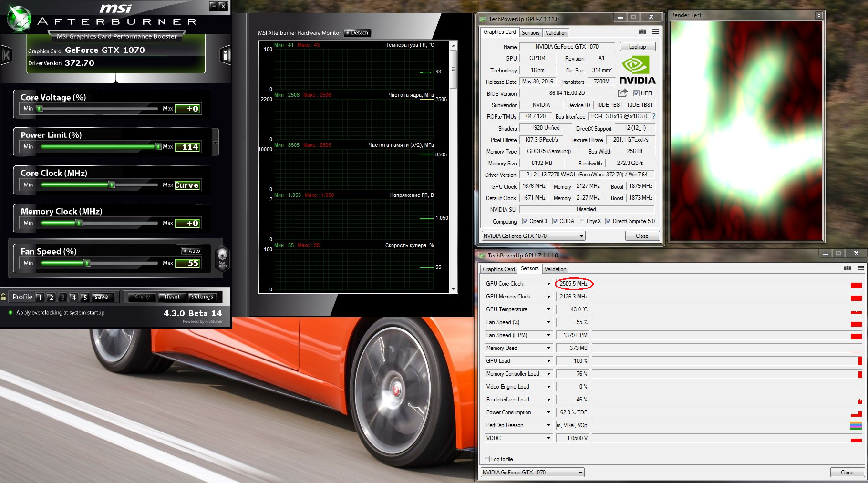
Task: Click the Lookup button
Action: pos(637,47)
